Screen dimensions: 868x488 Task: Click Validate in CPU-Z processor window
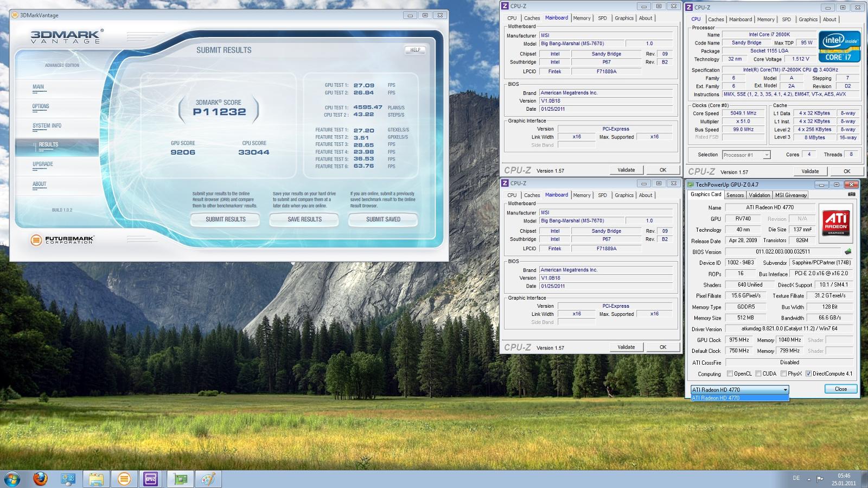[810, 171]
